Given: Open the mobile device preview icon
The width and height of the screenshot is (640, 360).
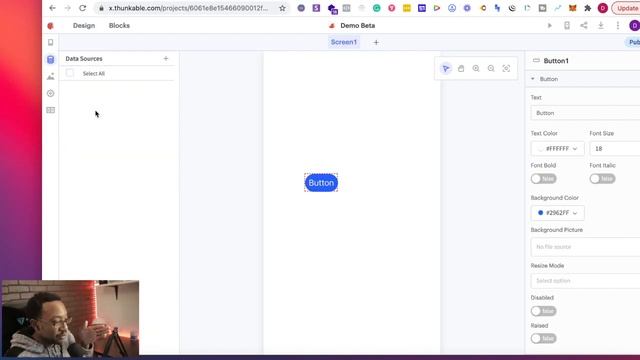Looking at the screenshot, I should (x=567, y=25).
